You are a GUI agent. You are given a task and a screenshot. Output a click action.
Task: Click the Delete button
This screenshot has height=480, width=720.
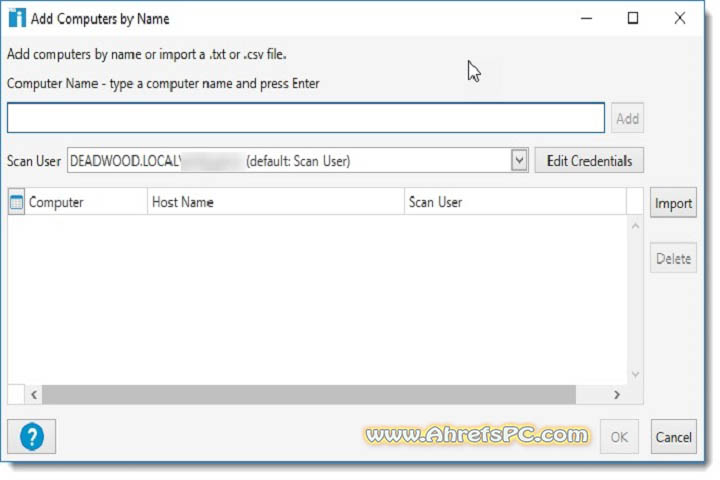pos(673,259)
